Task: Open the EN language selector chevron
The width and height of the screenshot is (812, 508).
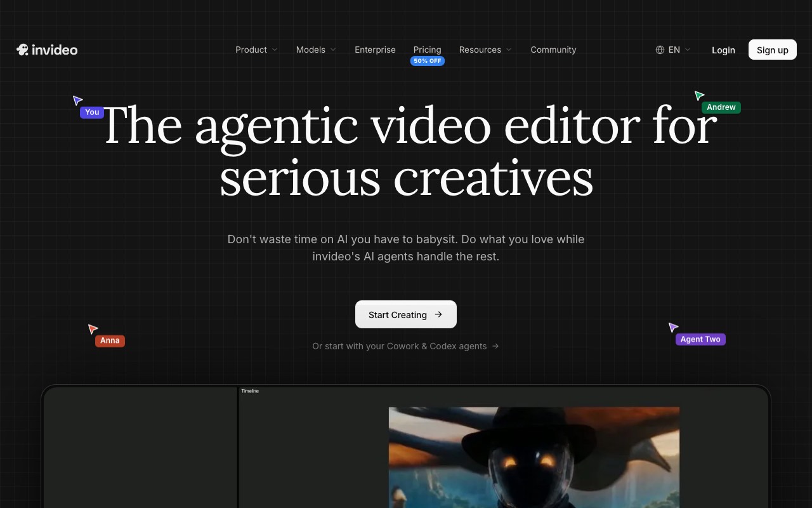Action: pyautogui.click(x=688, y=50)
